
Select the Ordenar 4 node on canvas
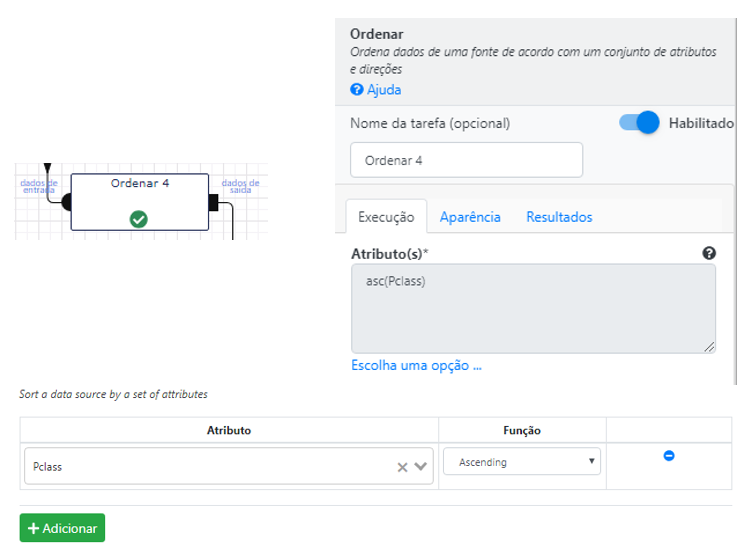(x=140, y=202)
